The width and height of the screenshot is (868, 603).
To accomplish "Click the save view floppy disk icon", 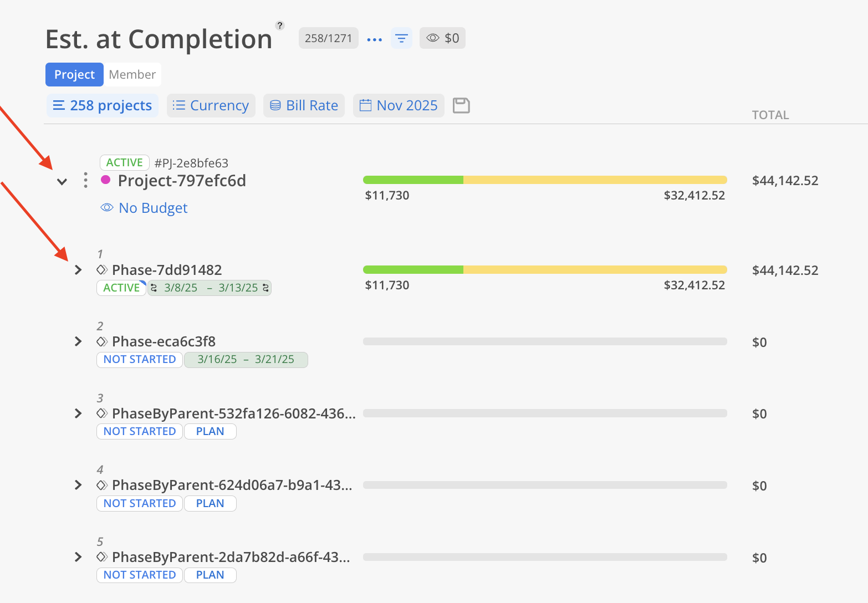I will click(461, 105).
